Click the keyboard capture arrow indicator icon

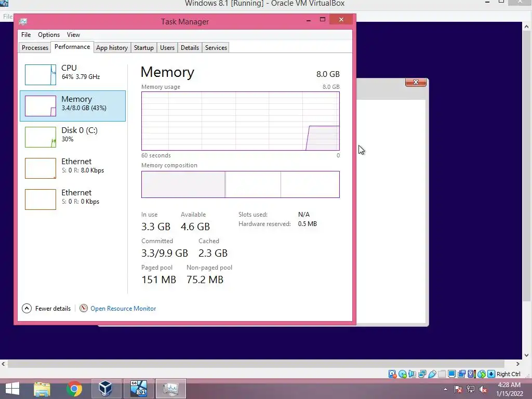click(x=491, y=374)
